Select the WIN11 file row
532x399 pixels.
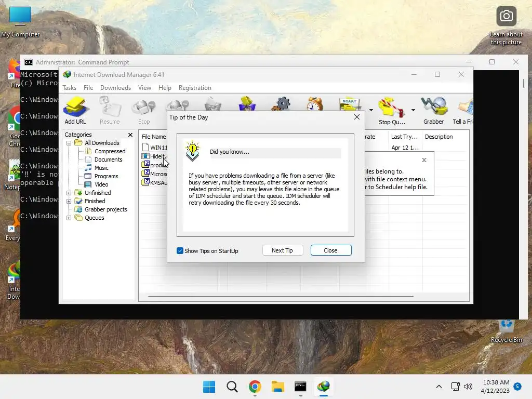[x=155, y=147]
